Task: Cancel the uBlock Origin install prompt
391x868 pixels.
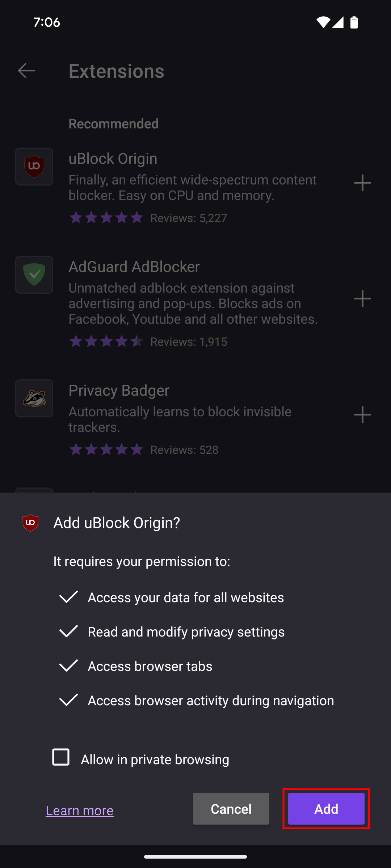Action: 231,809
